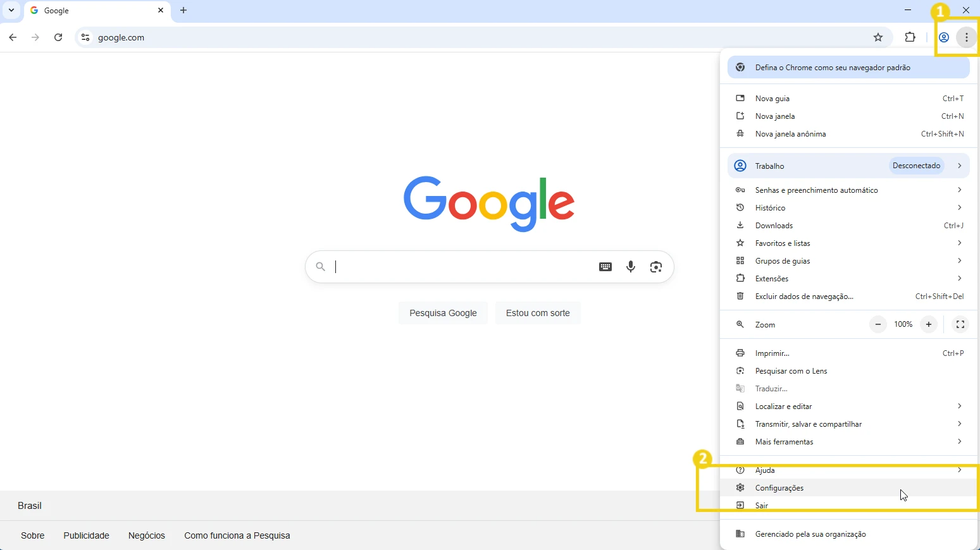Screen dimensions: 980x550
Task: Select Nova guia menu item
Action: [848, 99]
